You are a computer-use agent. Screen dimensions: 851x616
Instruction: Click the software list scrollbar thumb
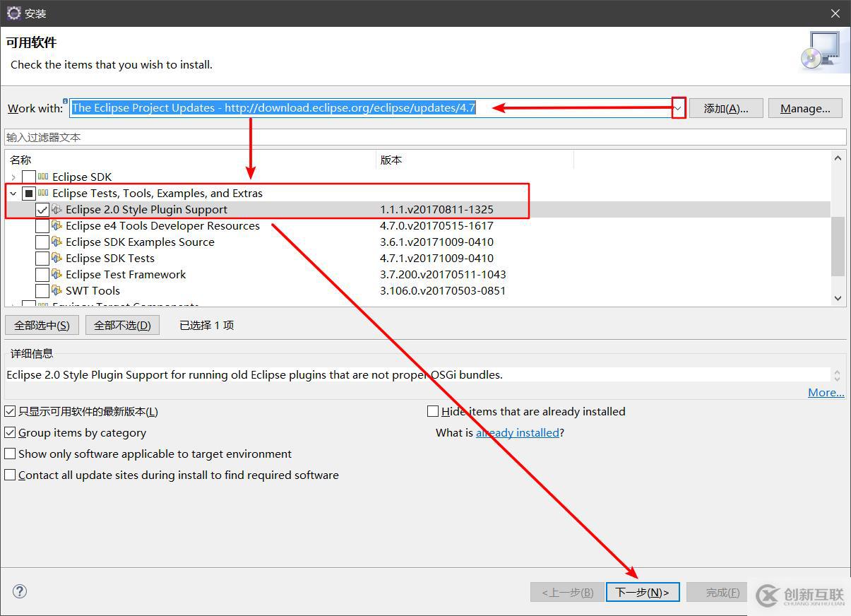point(838,246)
